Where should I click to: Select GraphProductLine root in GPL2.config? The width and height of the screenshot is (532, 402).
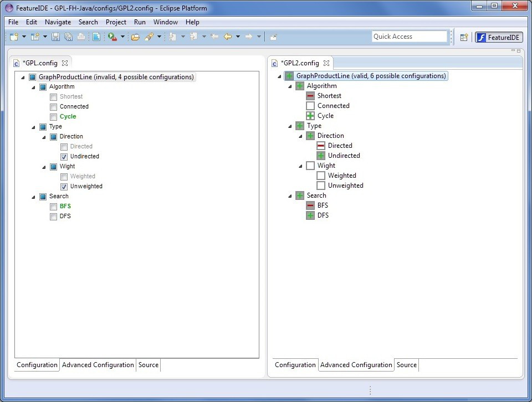tap(371, 76)
